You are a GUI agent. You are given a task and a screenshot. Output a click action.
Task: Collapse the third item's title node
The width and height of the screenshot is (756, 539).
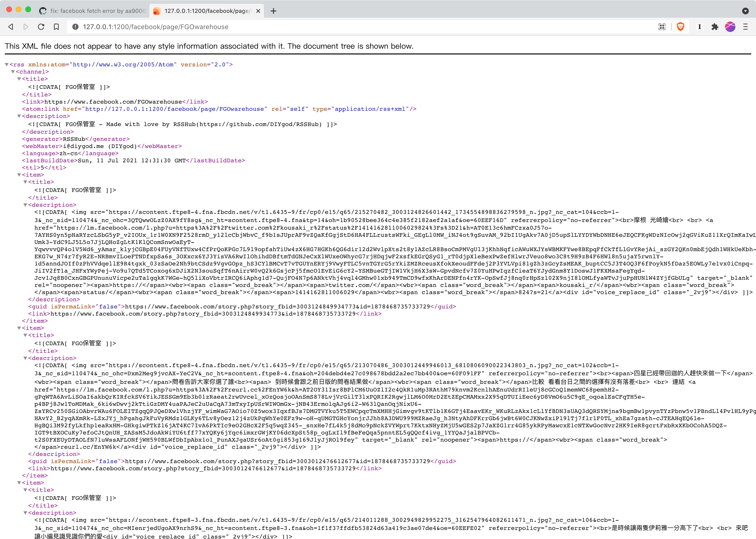coord(25,490)
